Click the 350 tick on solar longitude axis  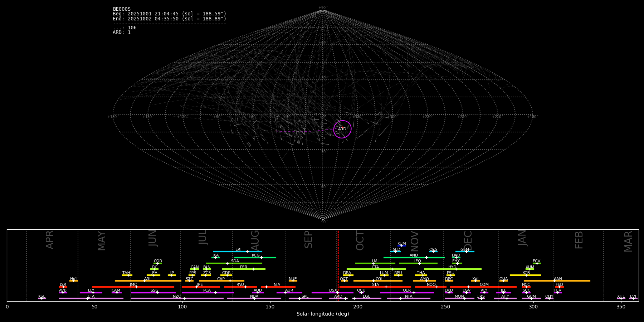(x=621, y=307)
